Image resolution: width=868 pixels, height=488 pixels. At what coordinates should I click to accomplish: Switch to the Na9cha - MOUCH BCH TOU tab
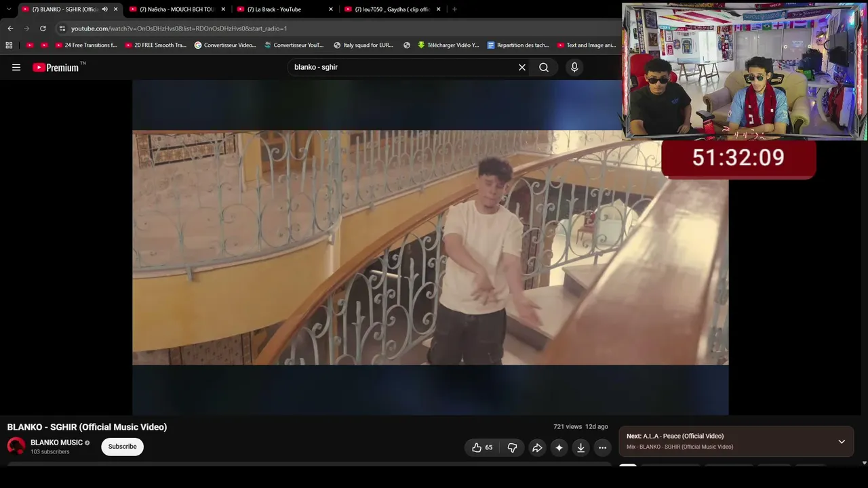(178, 9)
